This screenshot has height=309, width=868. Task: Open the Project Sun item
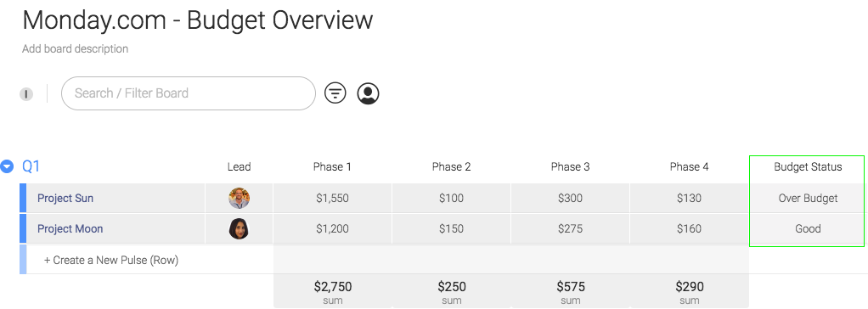tap(65, 199)
